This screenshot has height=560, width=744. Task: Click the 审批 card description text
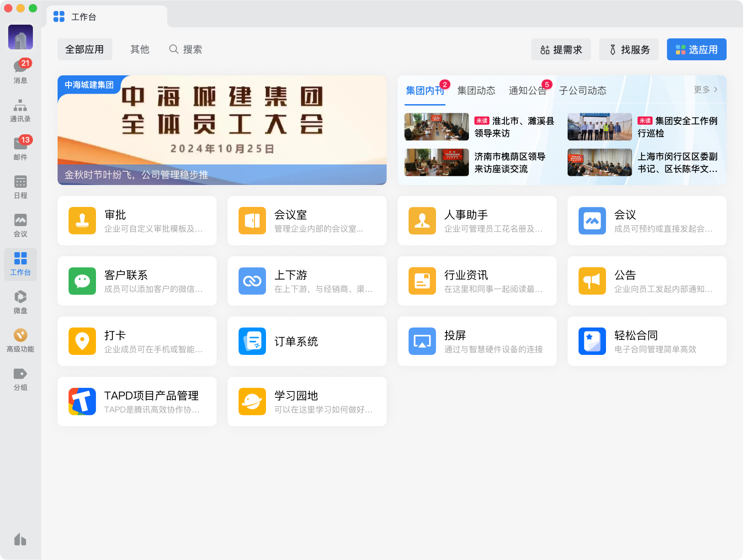pyautogui.click(x=154, y=229)
